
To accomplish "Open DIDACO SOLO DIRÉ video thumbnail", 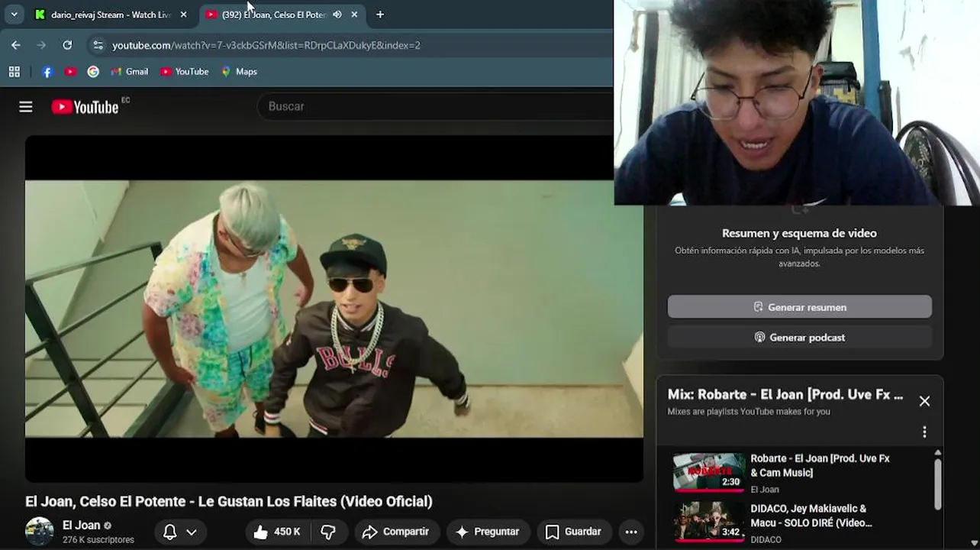I will pos(709,521).
